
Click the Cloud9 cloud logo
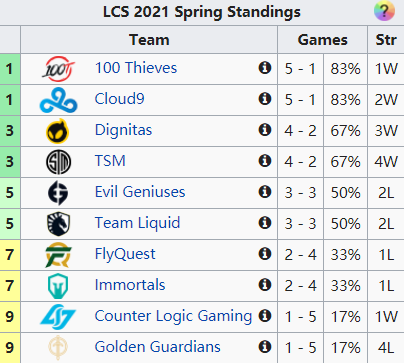click(x=58, y=100)
